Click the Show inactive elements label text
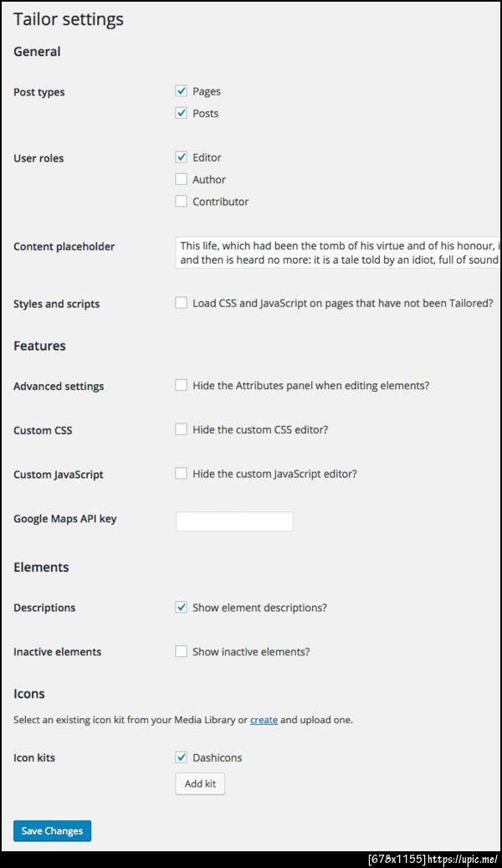 (251, 652)
